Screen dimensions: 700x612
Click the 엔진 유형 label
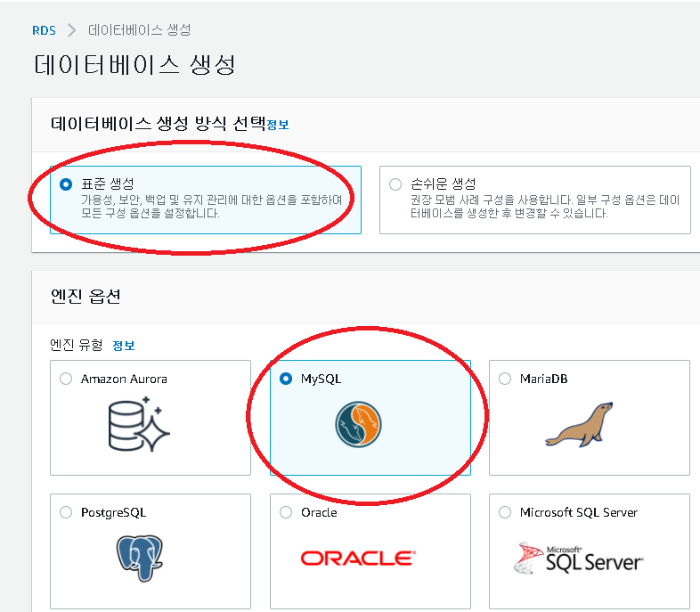pyautogui.click(x=77, y=345)
